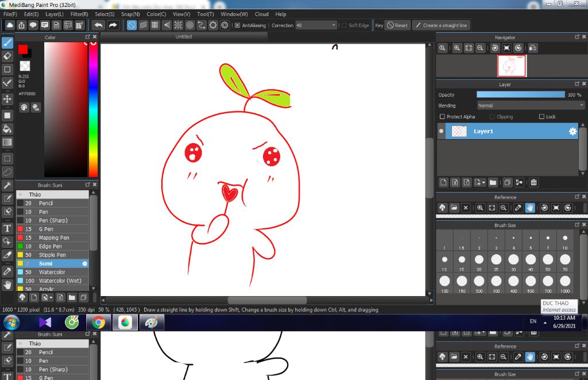Enable the concentric circle snap
The height and width of the screenshot is (380, 588).
(189, 25)
